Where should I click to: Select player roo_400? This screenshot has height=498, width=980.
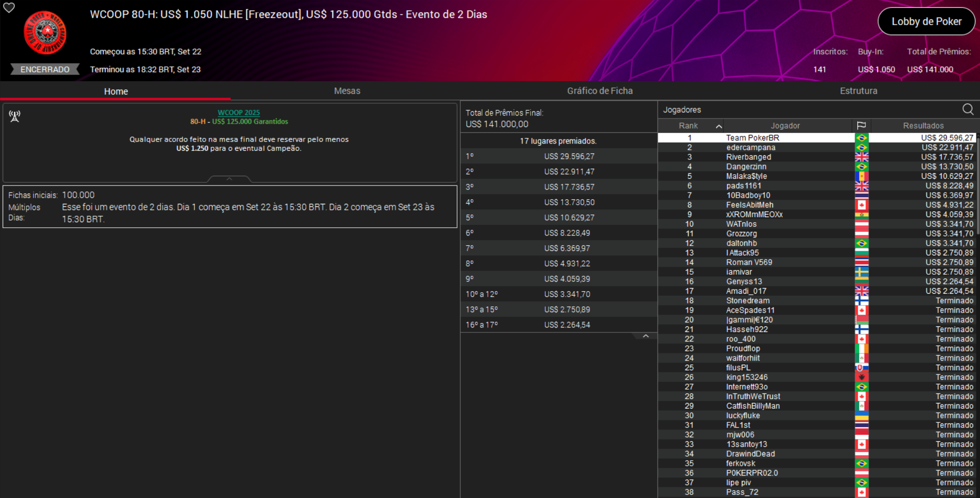pos(816,339)
